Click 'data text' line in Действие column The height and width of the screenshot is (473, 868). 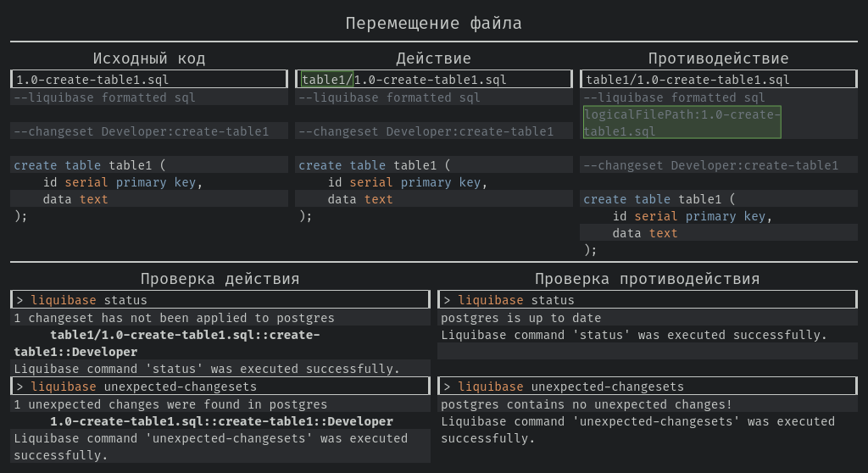coord(359,199)
